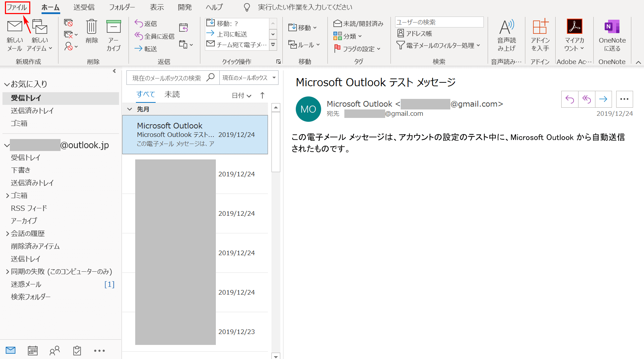644x359 pixels.
Task: Expand the 会話の履歴 folder
Action: click(7, 234)
